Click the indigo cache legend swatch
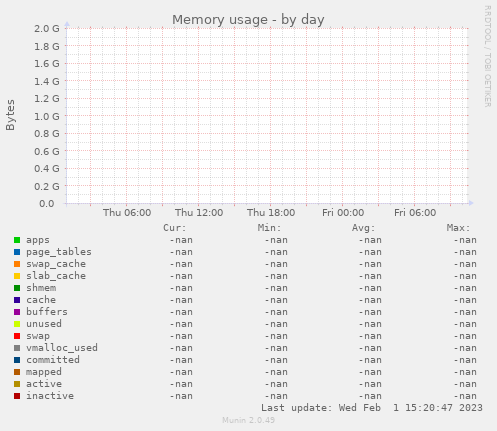Viewport: 497px width, 431px height. tap(17, 300)
